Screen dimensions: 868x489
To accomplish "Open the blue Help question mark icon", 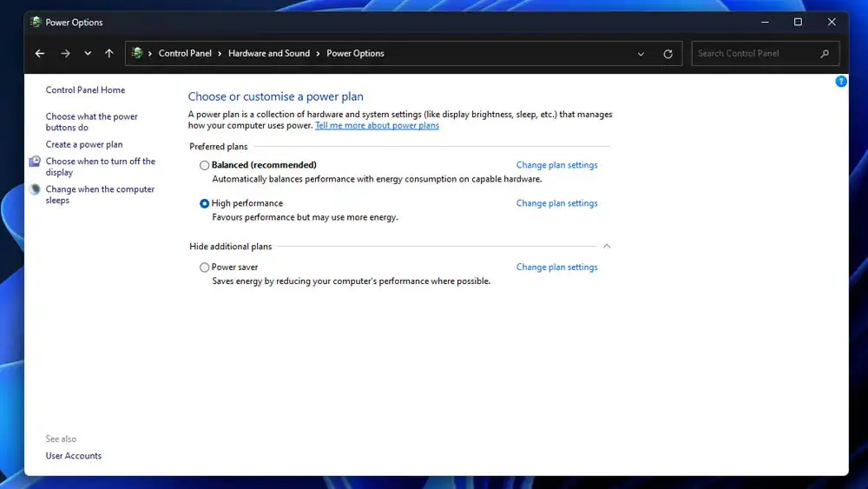I will [x=840, y=82].
